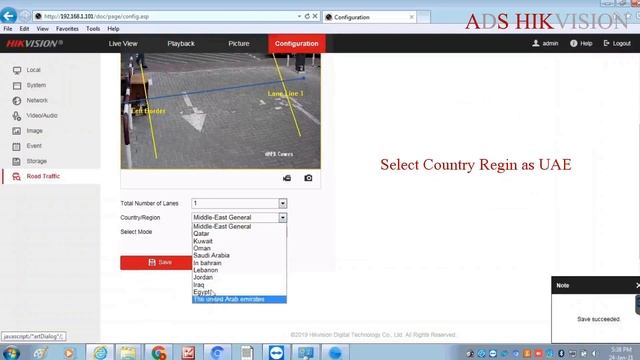This screenshot has height=360, width=640.
Task: Open TeamViewer from the taskbar
Action: tap(276, 353)
